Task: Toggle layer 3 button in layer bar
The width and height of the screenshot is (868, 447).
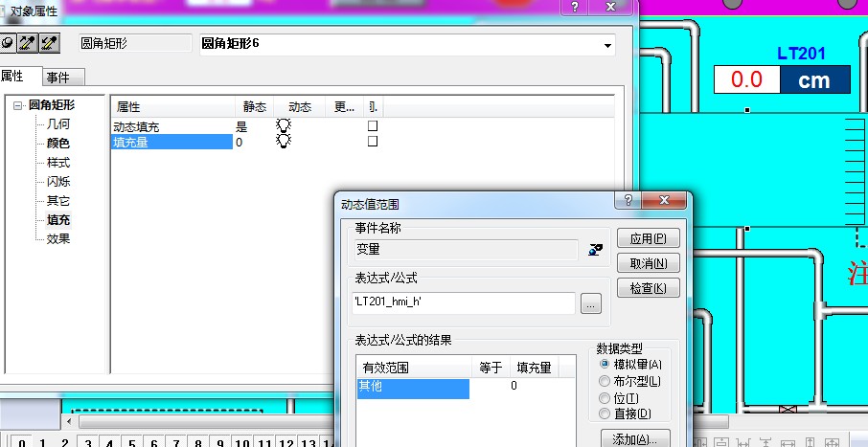Action: pos(87,443)
